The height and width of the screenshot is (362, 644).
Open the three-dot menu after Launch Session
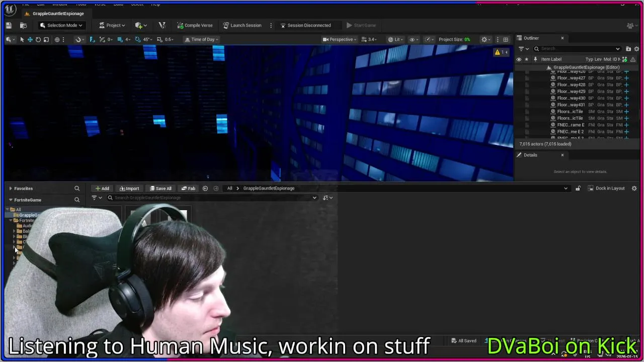coord(271,25)
